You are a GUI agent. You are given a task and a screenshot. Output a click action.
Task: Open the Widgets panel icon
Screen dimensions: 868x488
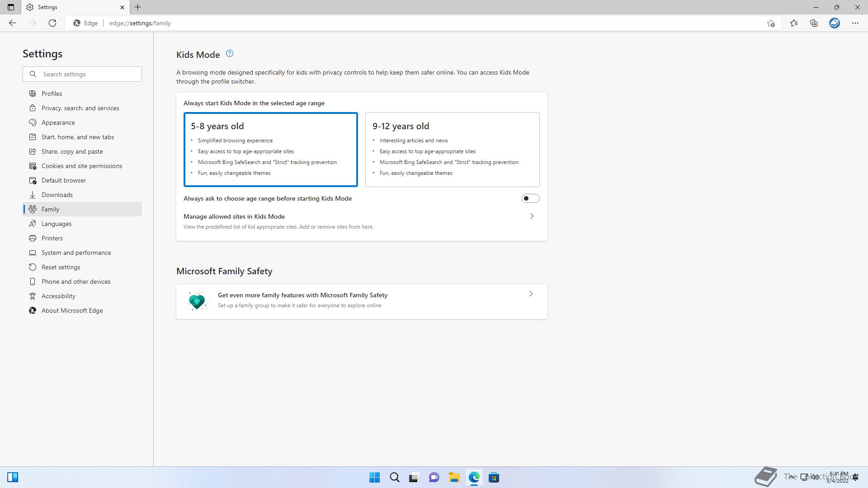pos(13,477)
